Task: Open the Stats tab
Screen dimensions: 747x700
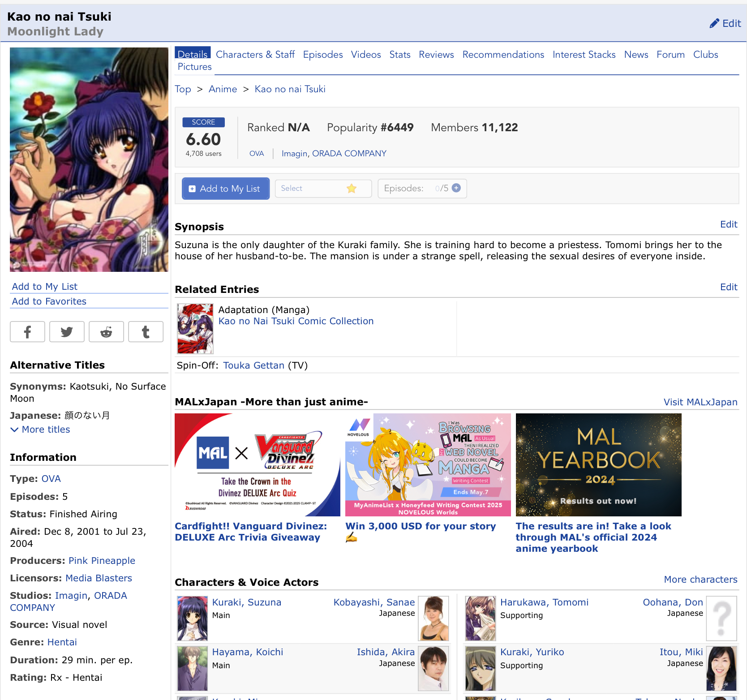Action: 400,55
